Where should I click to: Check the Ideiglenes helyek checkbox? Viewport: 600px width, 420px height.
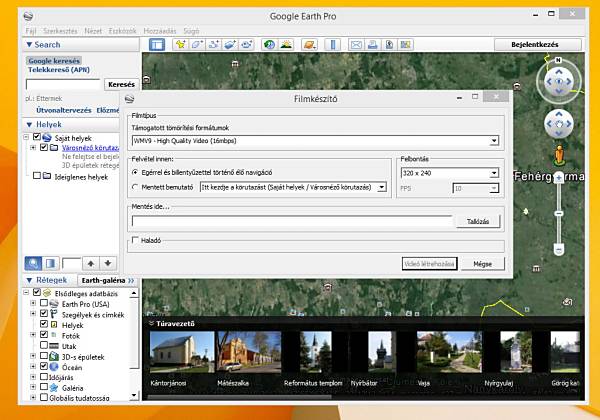(37, 176)
